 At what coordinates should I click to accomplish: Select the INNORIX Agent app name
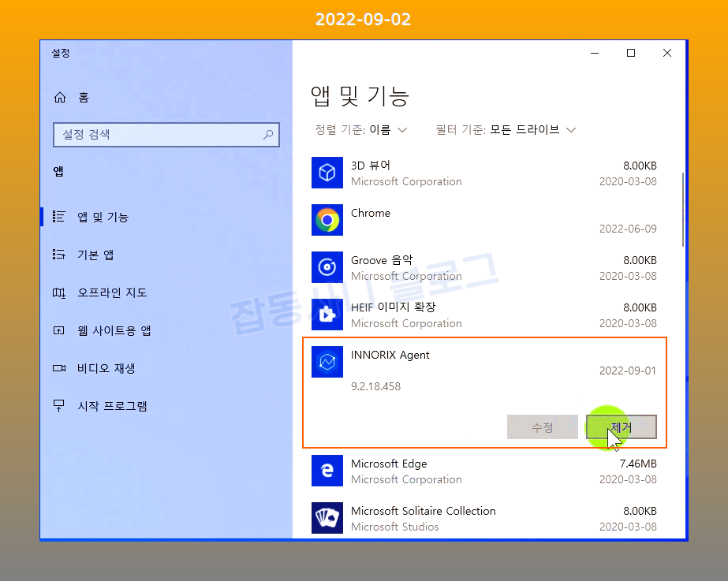point(390,355)
